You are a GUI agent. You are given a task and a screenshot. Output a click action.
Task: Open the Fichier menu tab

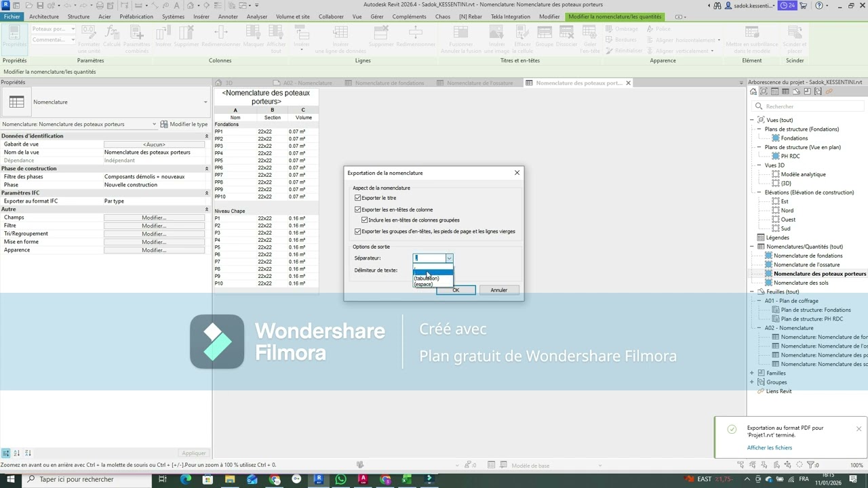[12, 16]
